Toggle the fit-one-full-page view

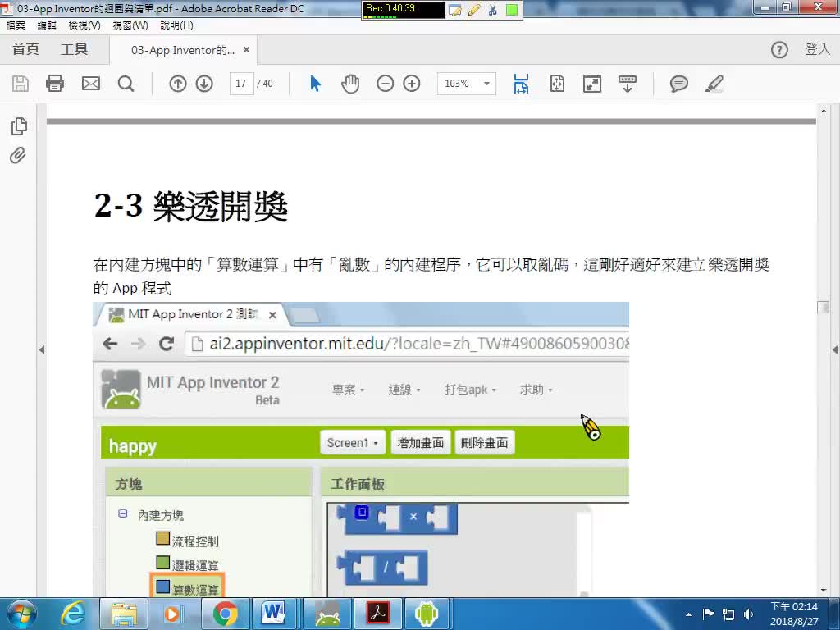point(557,83)
